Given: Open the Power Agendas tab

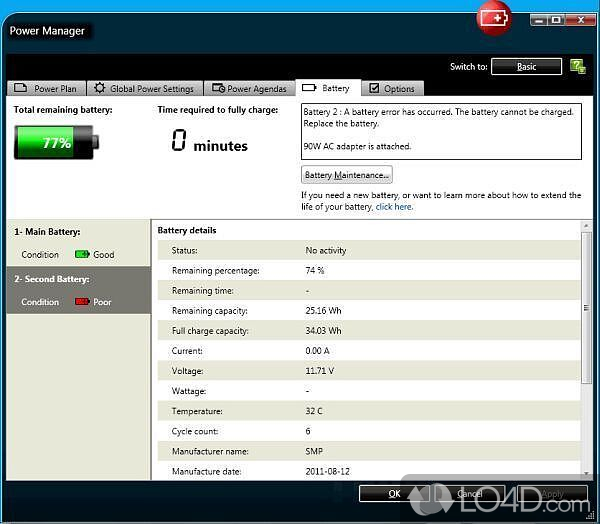Looking at the screenshot, I should [249, 88].
